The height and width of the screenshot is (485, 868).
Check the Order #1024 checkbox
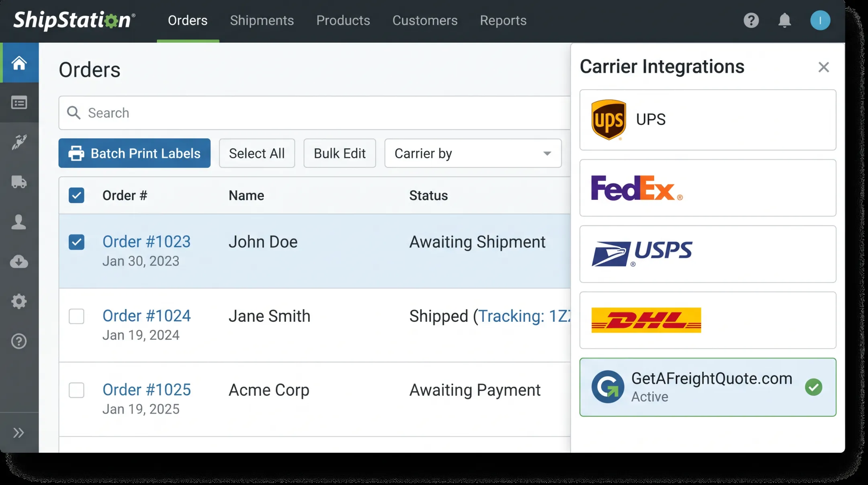pos(76,316)
